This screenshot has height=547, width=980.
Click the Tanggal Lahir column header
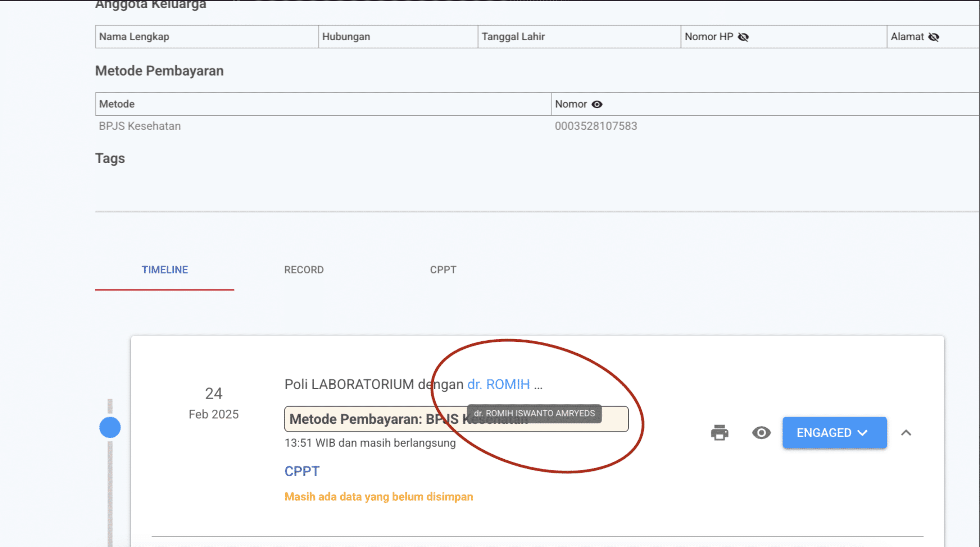513,37
